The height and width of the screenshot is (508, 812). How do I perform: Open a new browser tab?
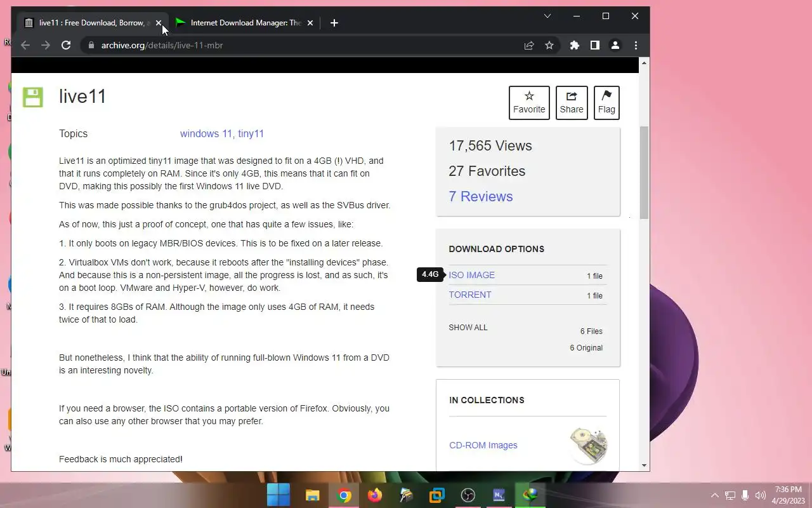click(x=334, y=23)
